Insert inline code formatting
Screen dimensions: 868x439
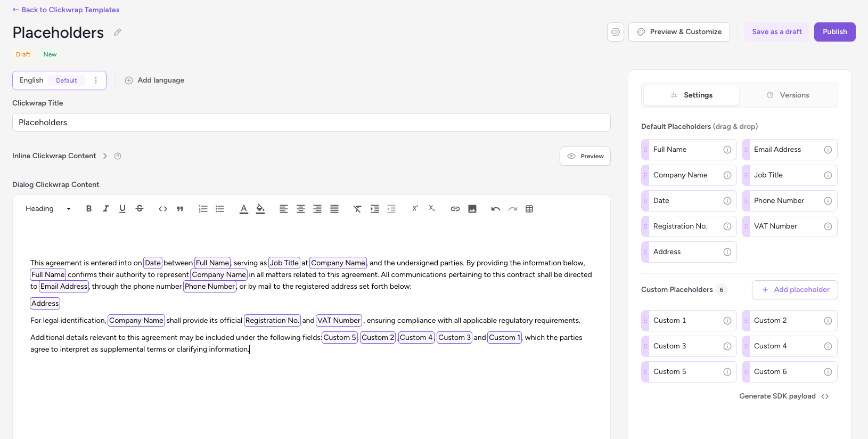163,209
